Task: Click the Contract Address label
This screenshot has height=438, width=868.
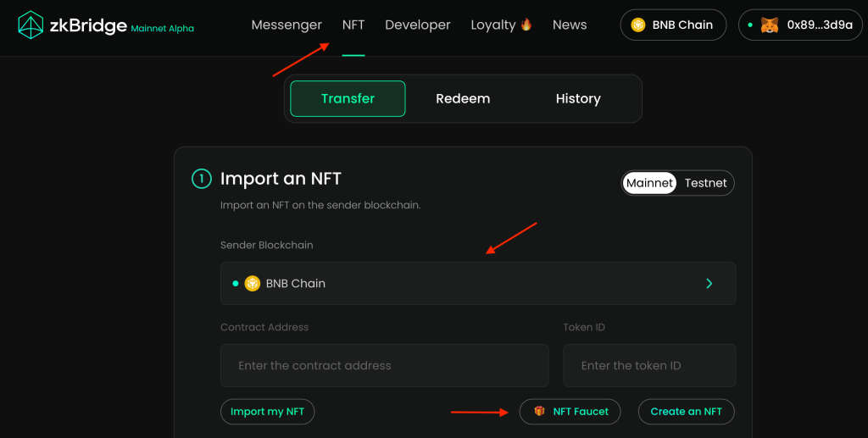Action: click(x=264, y=327)
